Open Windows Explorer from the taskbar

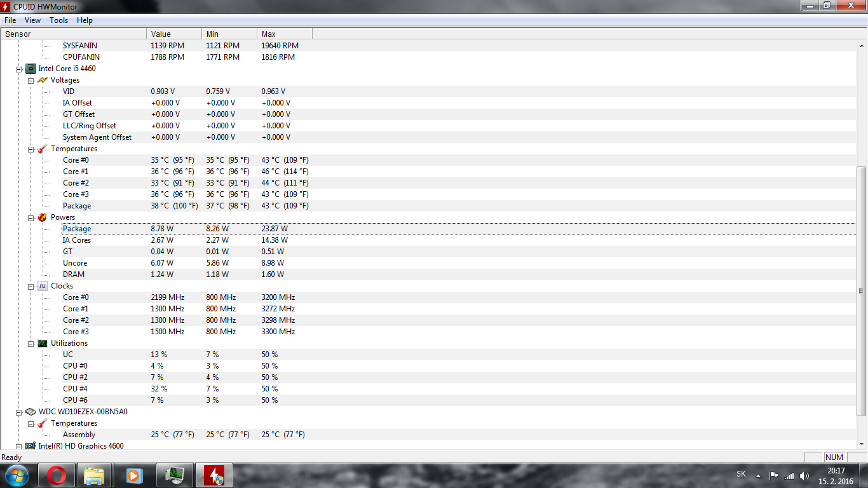(95, 475)
